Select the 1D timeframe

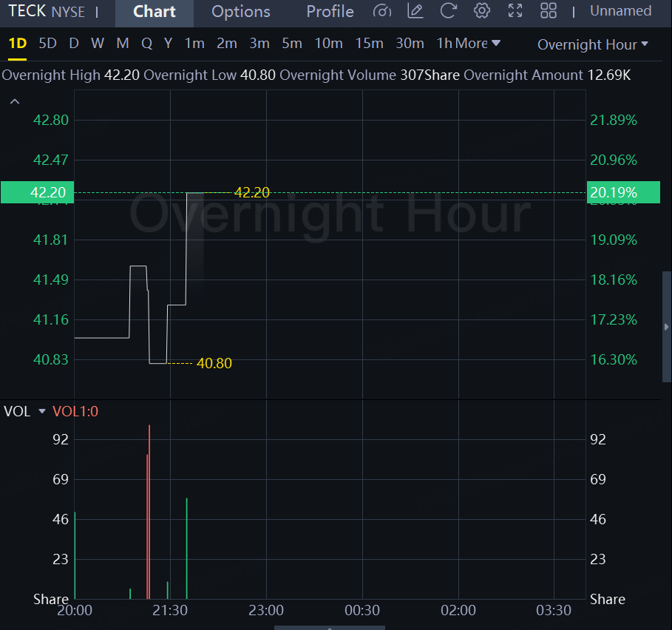pyautogui.click(x=18, y=44)
